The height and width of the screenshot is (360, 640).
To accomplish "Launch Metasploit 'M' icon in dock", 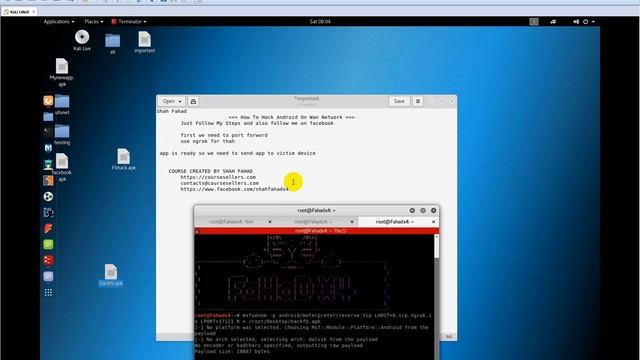I will pos(48,148).
